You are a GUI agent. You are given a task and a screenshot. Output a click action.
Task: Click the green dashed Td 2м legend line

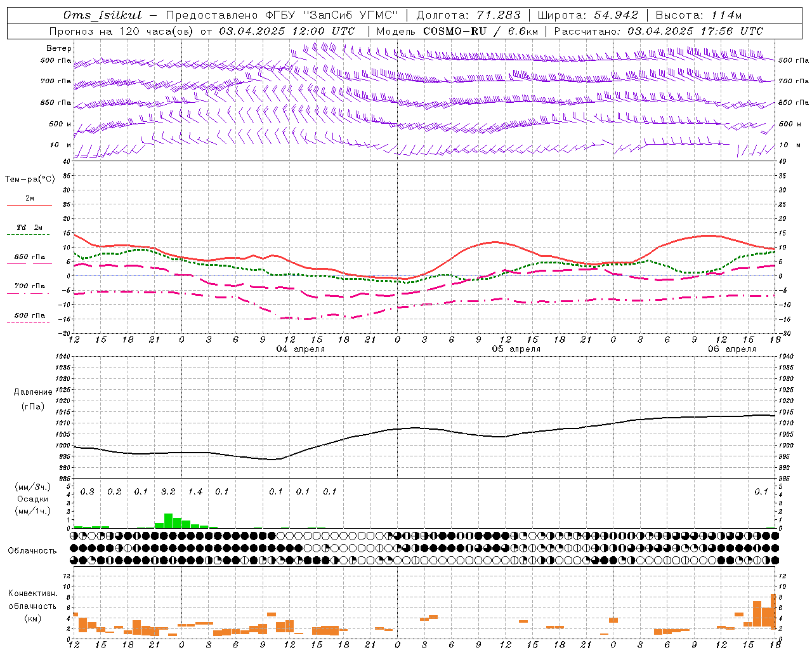coord(29,235)
